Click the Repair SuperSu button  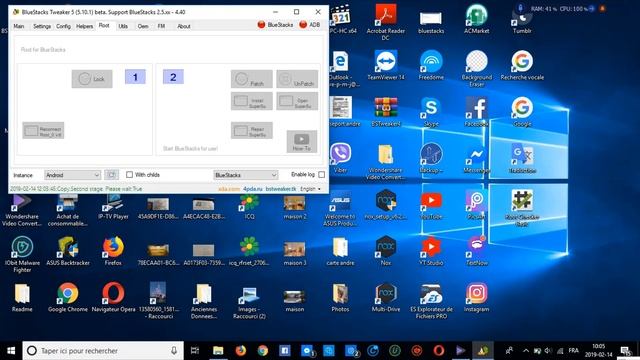pos(251,131)
